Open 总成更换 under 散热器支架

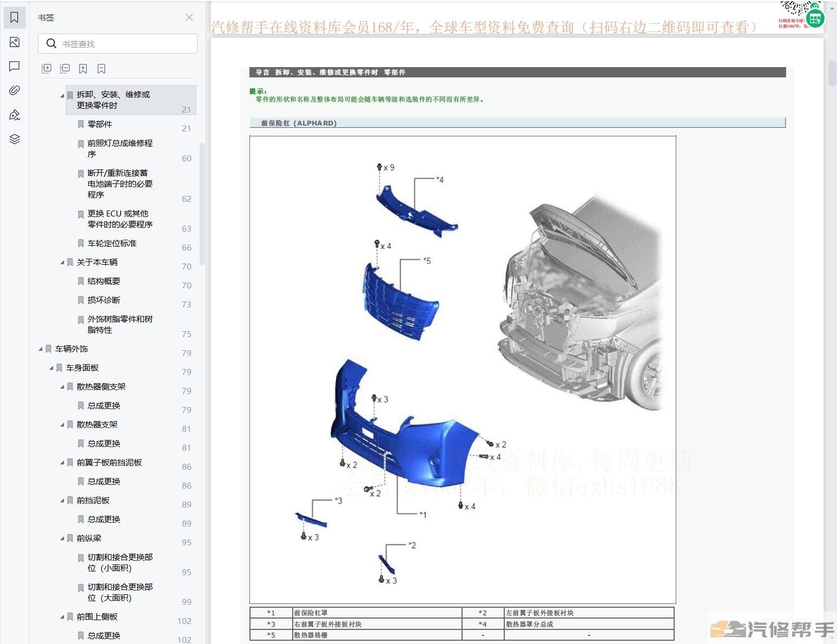coord(104,444)
